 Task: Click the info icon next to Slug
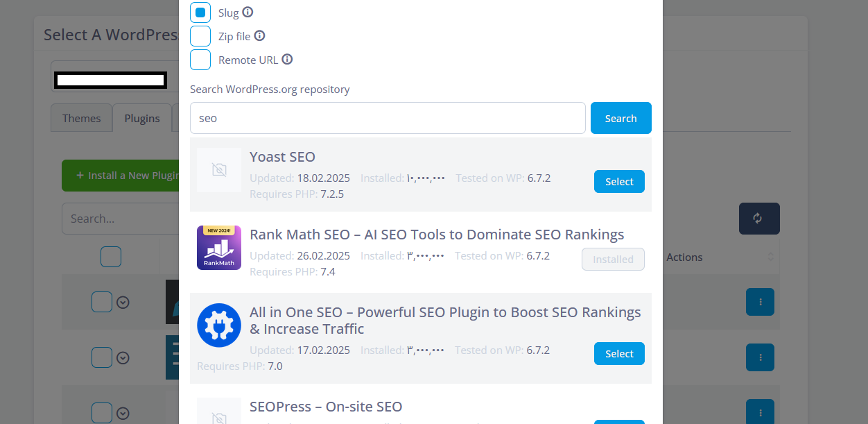248,12
